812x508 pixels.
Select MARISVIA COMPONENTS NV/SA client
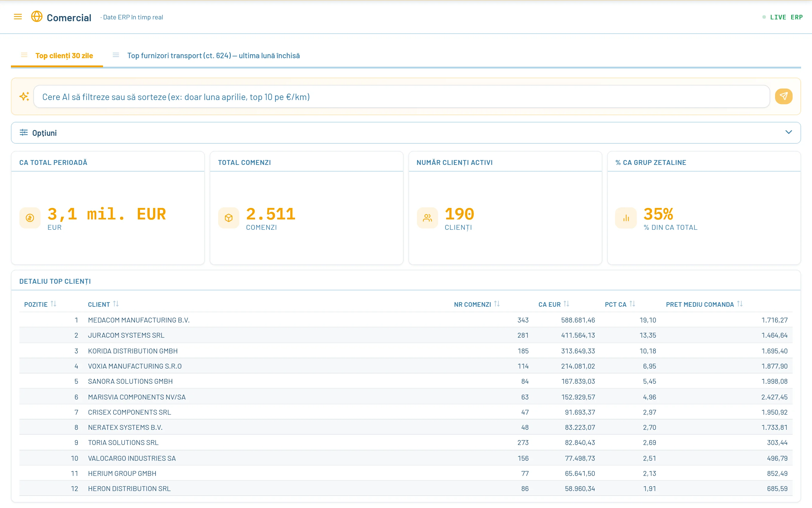tap(137, 397)
